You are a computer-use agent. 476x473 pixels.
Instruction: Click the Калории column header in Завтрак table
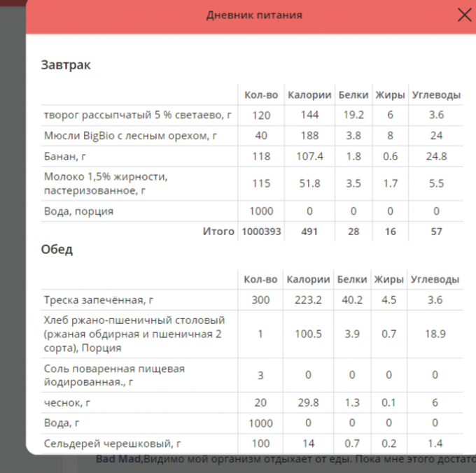click(309, 94)
